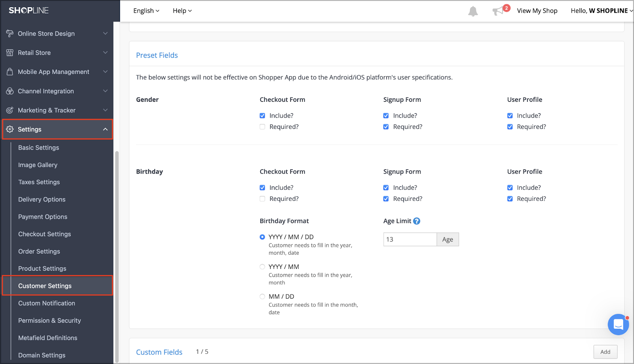This screenshot has width=634, height=364.
Task: Click the SHOPLINE logo
Action: click(x=29, y=10)
